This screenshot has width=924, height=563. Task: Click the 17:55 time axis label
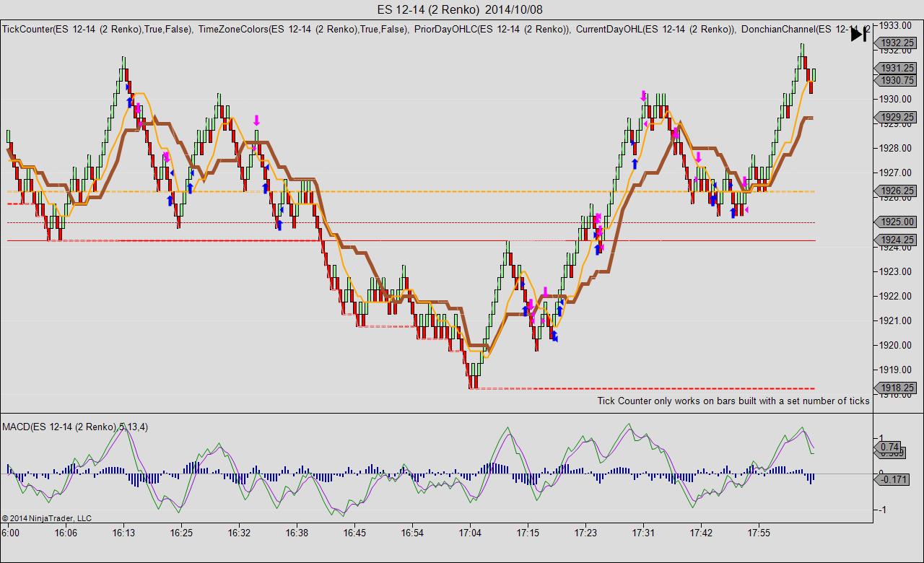pyautogui.click(x=759, y=533)
